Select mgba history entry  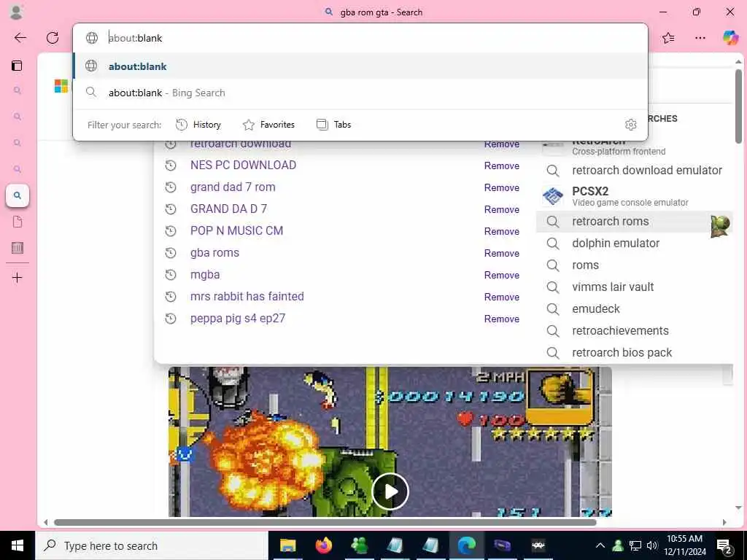pyautogui.click(x=205, y=275)
